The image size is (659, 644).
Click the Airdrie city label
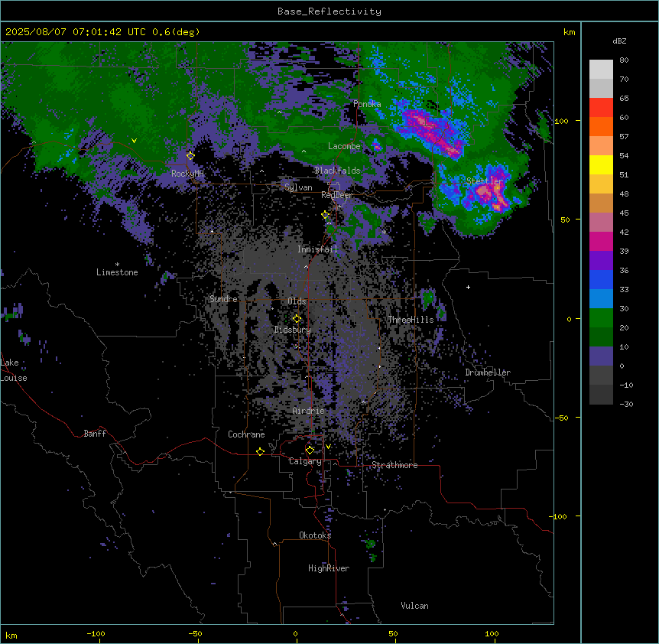point(309,411)
